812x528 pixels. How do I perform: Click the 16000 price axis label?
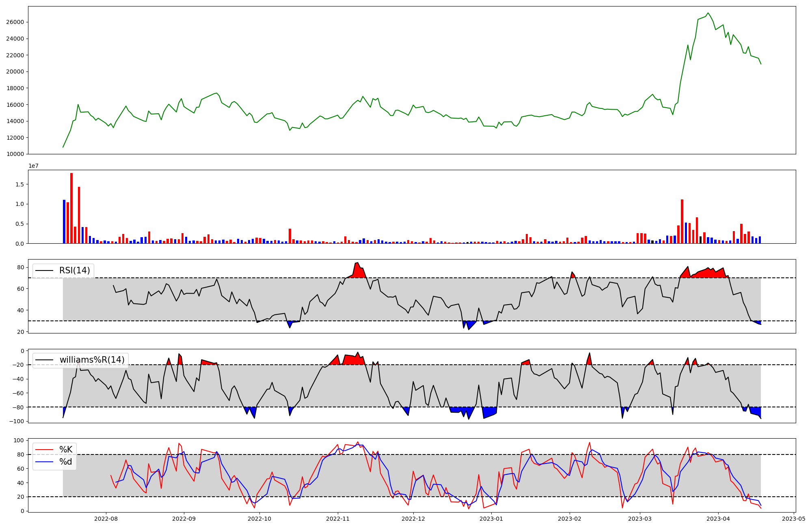coord(15,105)
